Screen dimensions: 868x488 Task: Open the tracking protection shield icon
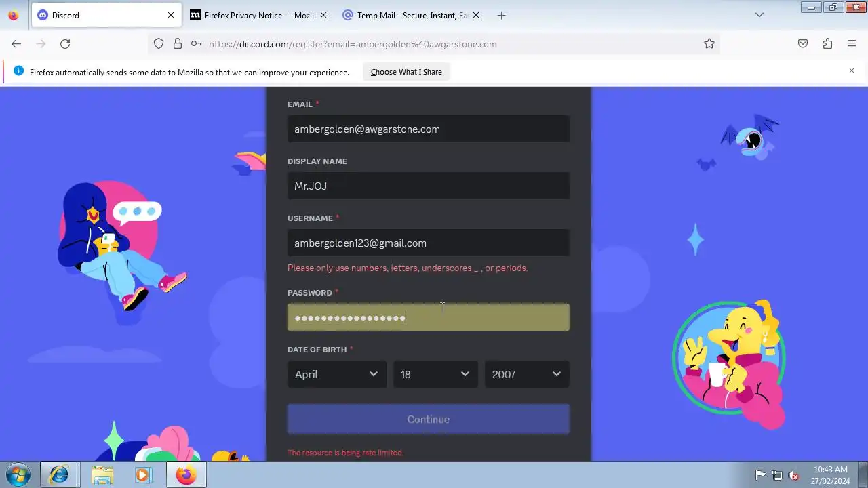pos(159,43)
